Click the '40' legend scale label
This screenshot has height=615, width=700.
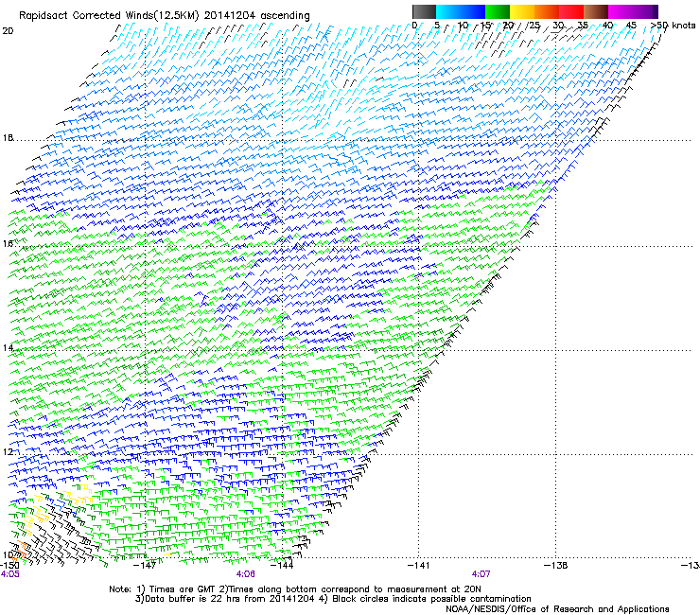(x=607, y=26)
